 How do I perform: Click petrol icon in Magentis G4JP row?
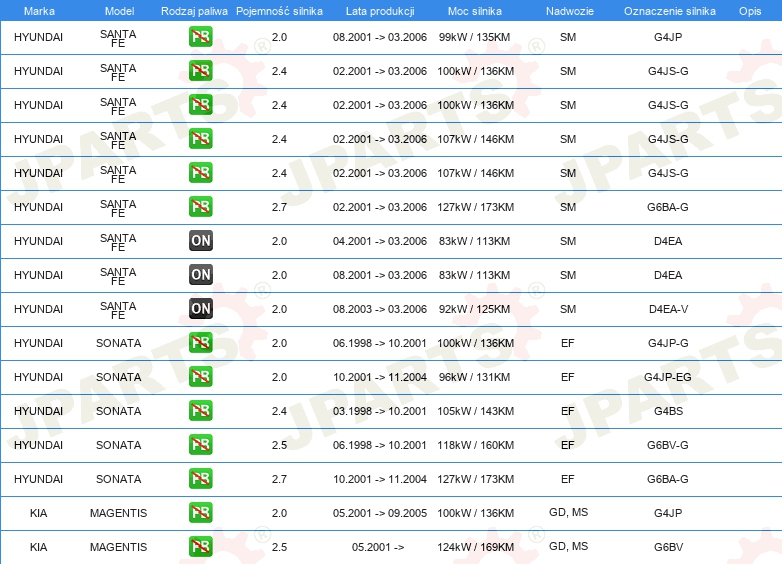coord(200,513)
